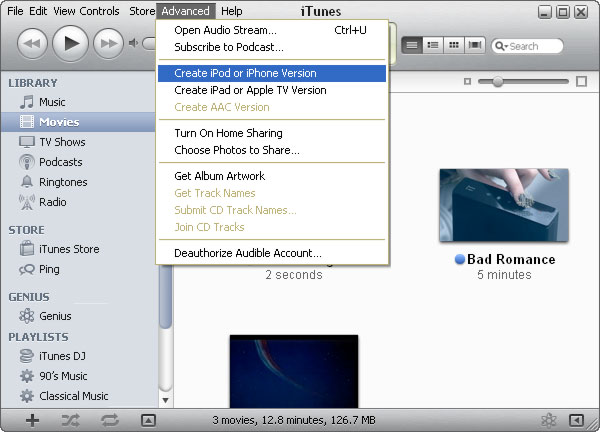Open the Store menu
The height and width of the screenshot is (432, 600).
[142, 11]
